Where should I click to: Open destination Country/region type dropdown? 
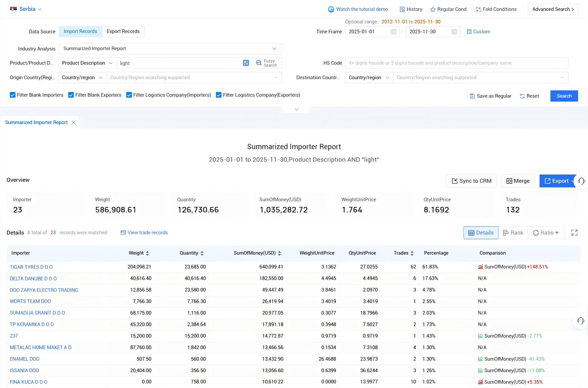(x=369, y=78)
